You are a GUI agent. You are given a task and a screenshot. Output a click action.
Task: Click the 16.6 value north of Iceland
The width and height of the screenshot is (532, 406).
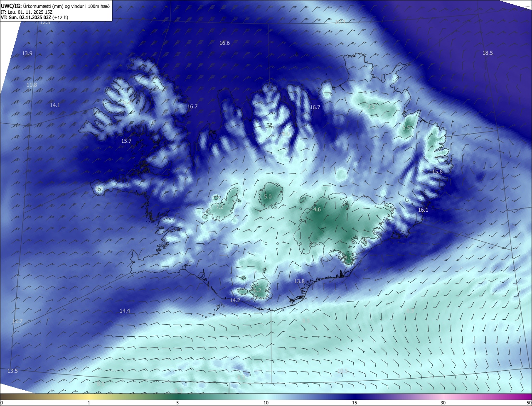[224, 43]
